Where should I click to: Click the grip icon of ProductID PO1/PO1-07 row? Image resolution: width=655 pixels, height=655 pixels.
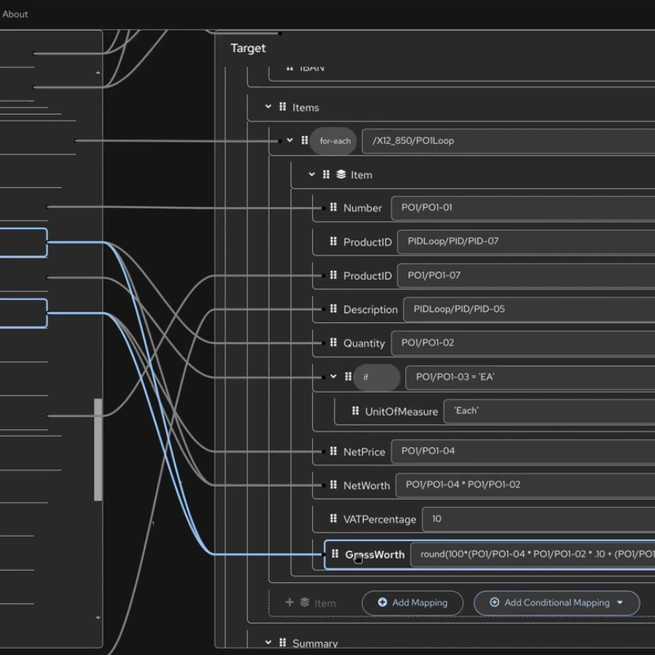[x=333, y=275]
